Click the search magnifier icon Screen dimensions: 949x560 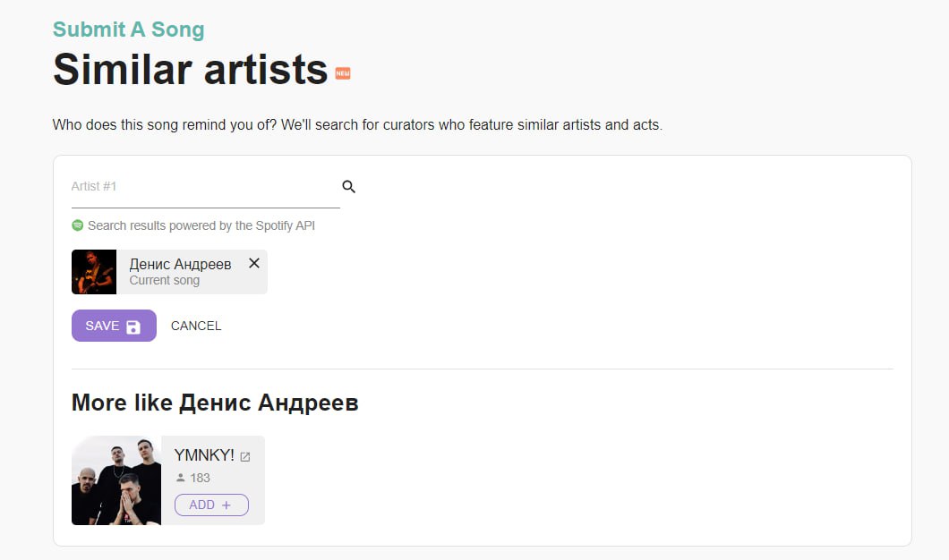tap(349, 187)
